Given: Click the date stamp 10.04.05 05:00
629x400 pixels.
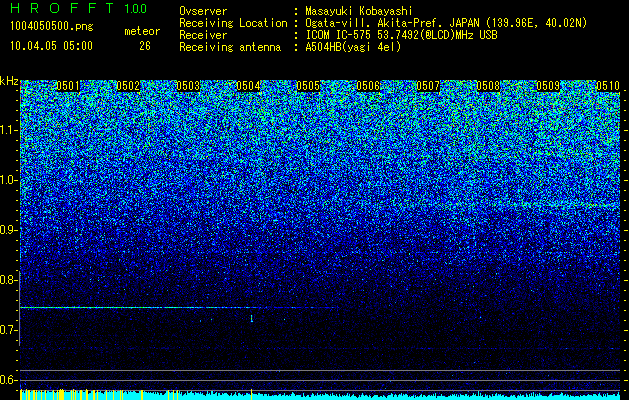Looking at the screenshot, I should coord(51,46).
